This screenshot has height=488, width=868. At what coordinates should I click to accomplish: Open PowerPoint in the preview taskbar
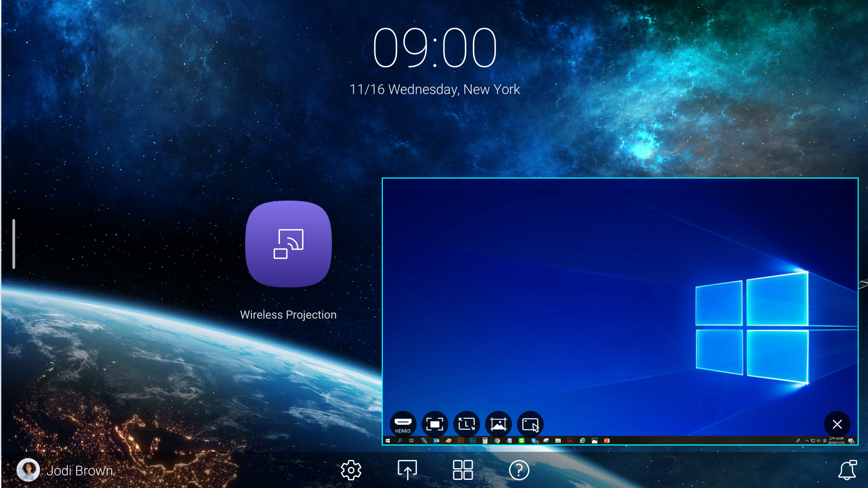(x=607, y=441)
